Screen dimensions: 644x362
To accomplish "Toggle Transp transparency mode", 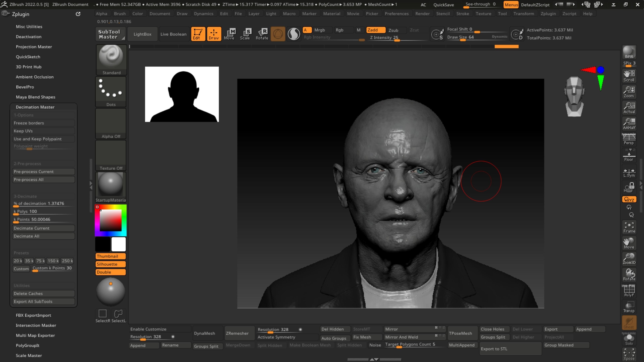I will (x=629, y=307).
